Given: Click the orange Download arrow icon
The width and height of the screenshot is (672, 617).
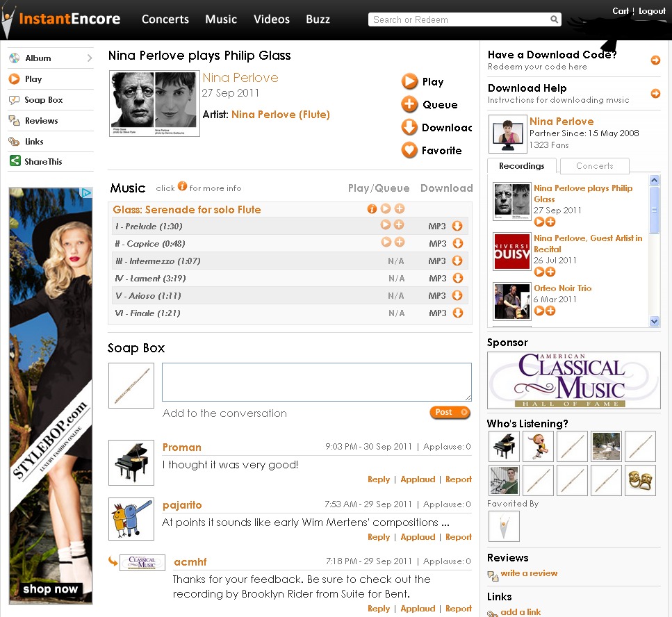Looking at the screenshot, I should pyautogui.click(x=409, y=127).
